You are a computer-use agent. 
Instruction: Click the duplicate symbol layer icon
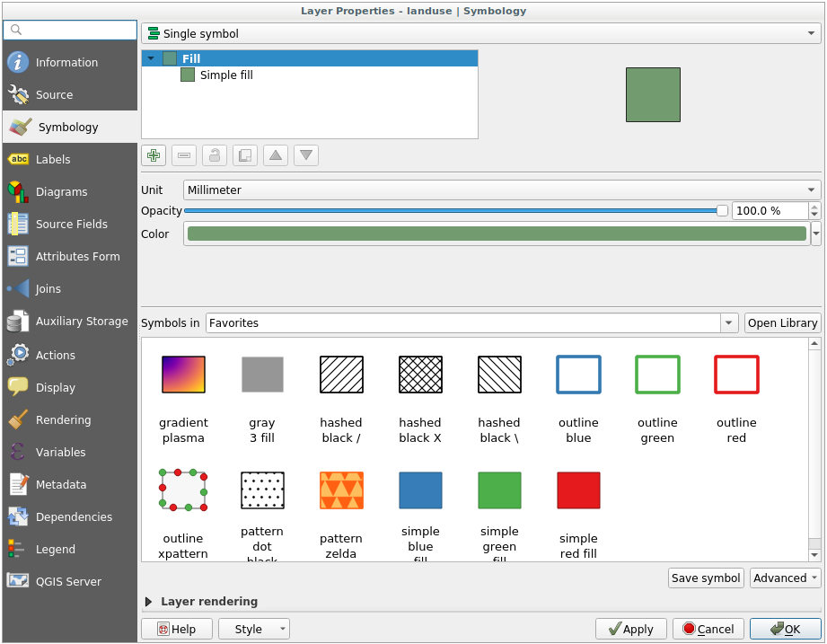coord(244,155)
